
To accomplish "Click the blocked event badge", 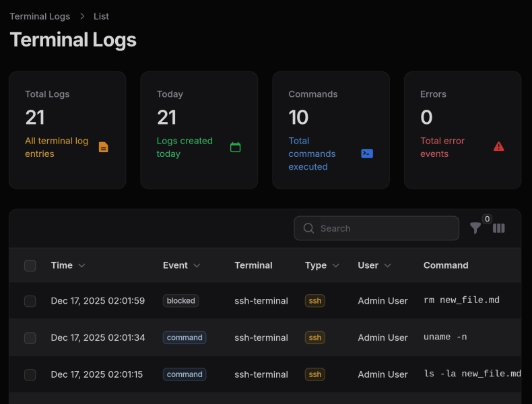I will click(x=181, y=300).
